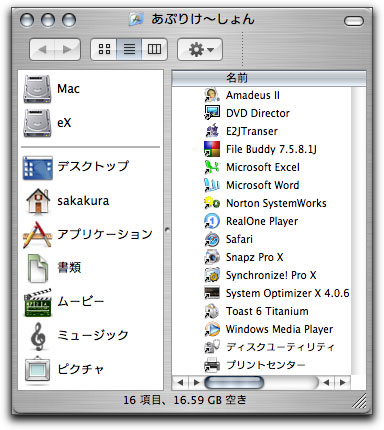This screenshot has height=430, width=384.
Task: Select the E2JTranser icon
Action: 212,131
